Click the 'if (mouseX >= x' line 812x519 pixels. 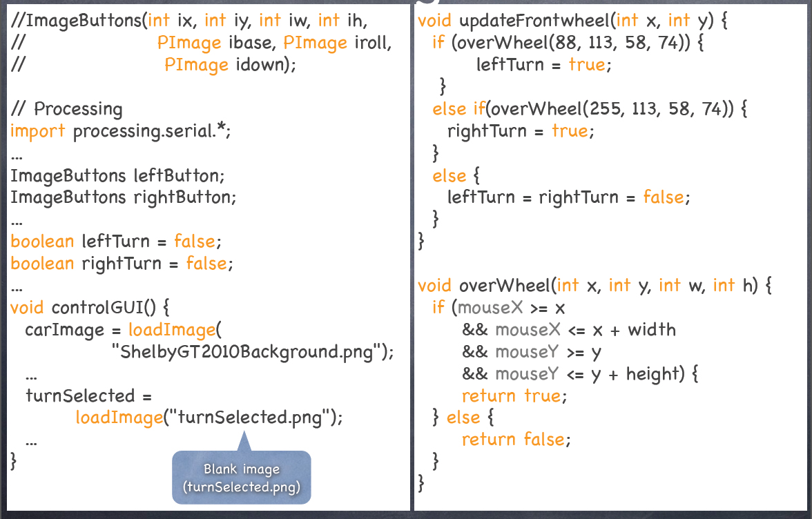499,308
